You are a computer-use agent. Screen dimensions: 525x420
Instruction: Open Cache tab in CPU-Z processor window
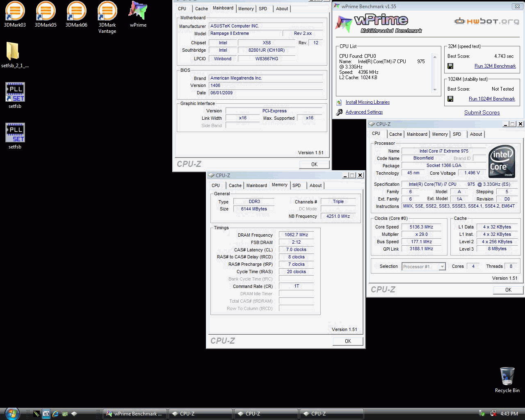point(395,134)
